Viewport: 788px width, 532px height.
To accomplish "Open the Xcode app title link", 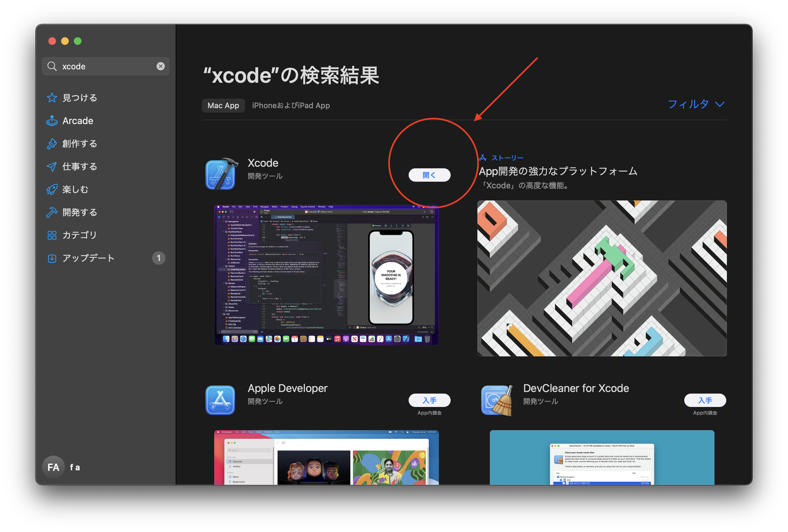I will coord(263,163).
